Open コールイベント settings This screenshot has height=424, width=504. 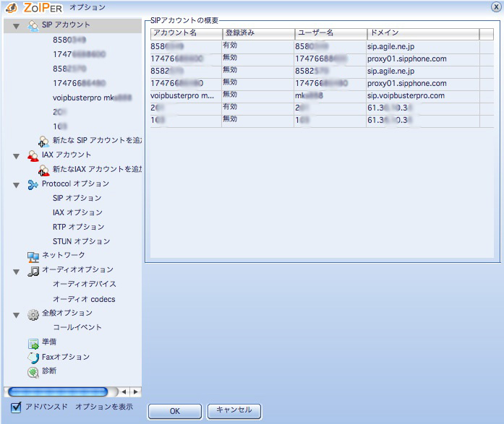(77, 327)
